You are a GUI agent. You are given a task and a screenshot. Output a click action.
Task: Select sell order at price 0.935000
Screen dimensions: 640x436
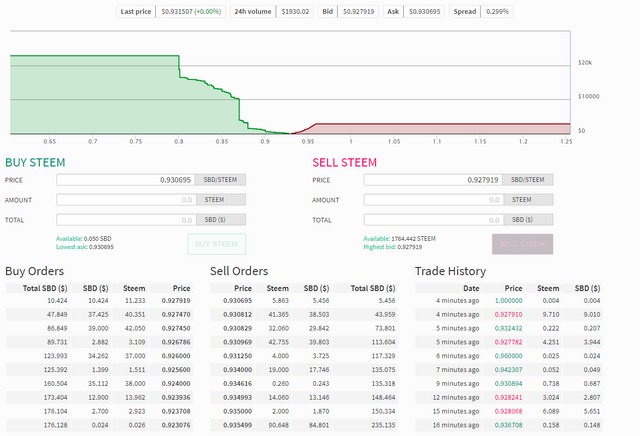coord(304,412)
